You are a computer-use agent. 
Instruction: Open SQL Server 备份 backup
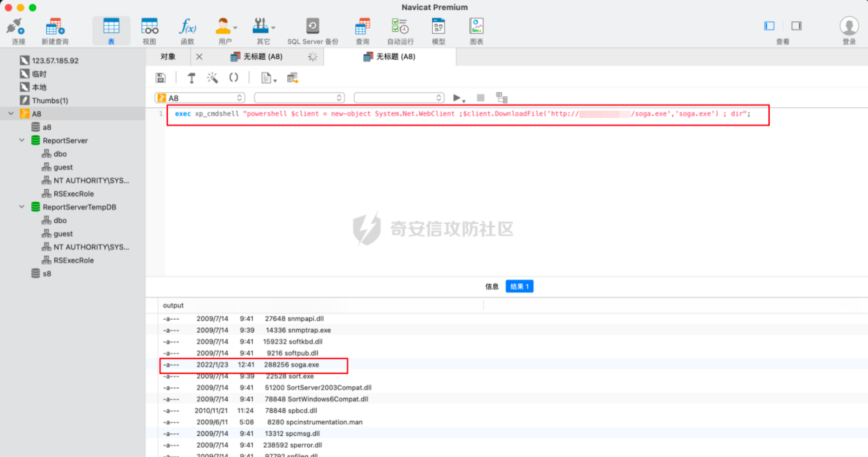click(x=312, y=31)
